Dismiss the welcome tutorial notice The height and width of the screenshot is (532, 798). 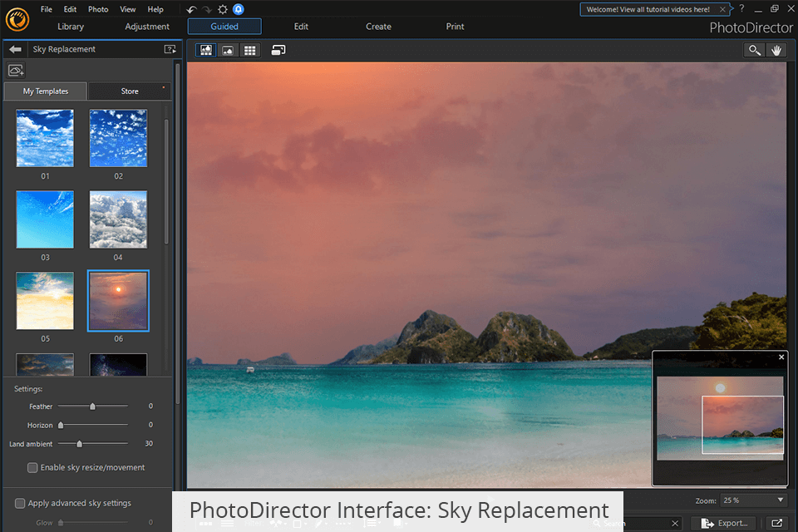click(x=722, y=9)
